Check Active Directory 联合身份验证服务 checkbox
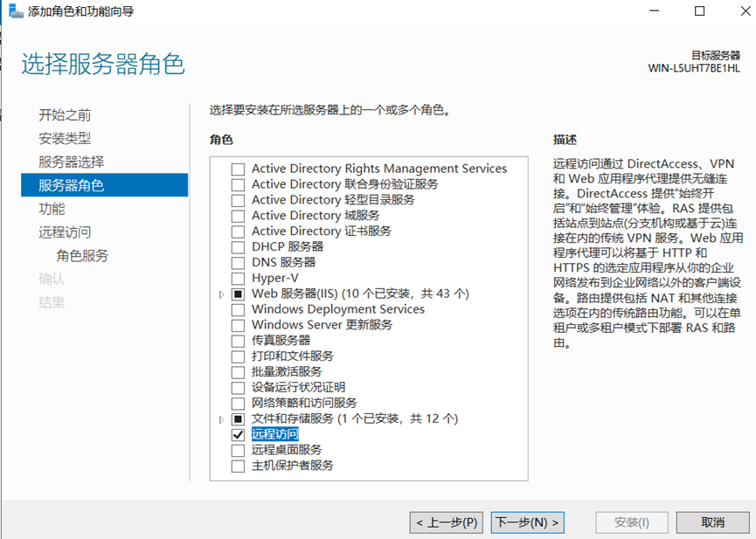 [238, 184]
